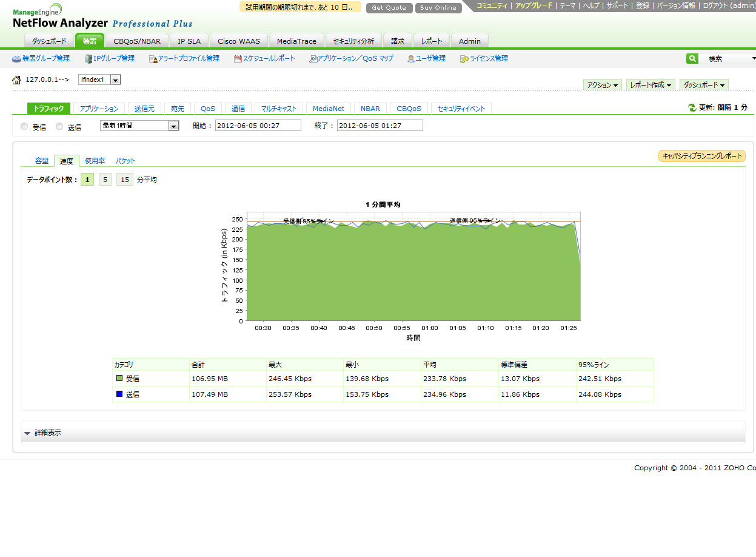Click the スケジュールレポート icon
Screen dimensions: 756x557
pos(238,59)
